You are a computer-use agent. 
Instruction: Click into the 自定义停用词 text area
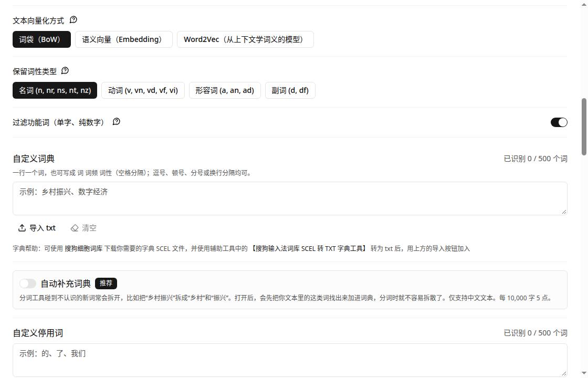pos(290,360)
